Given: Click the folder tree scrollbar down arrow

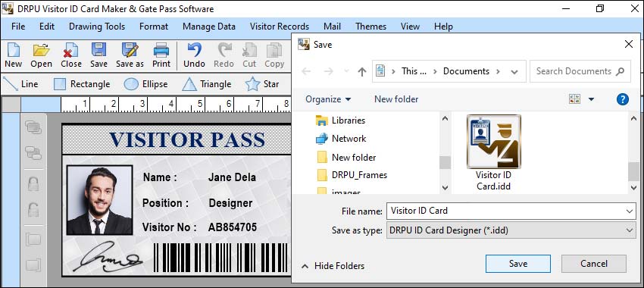Looking at the screenshot, I should (x=445, y=187).
